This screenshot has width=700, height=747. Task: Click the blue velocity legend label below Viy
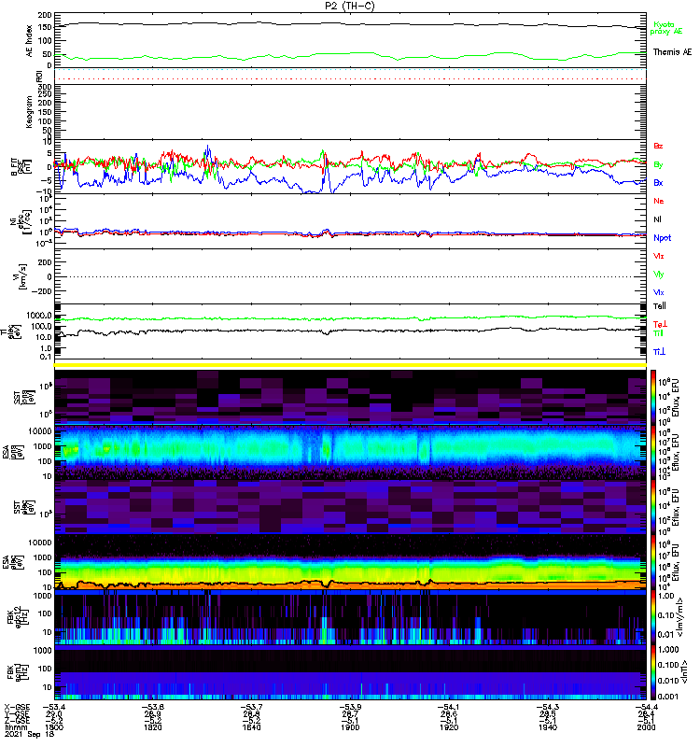(659, 292)
